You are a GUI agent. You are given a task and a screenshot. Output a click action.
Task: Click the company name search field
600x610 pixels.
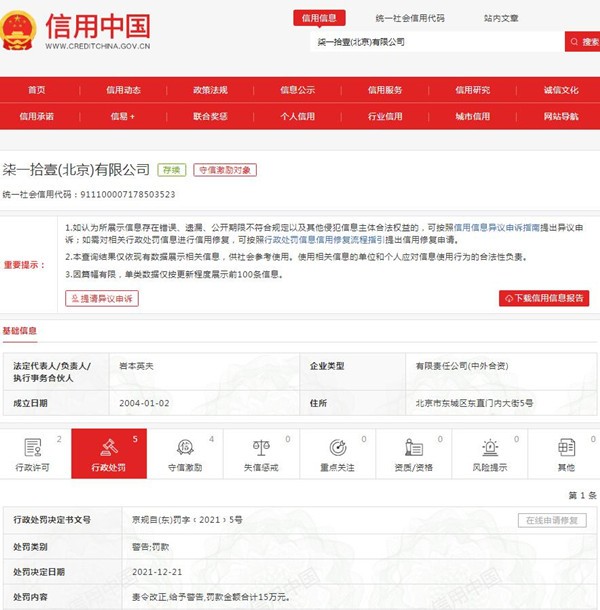click(x=437, y=42)
